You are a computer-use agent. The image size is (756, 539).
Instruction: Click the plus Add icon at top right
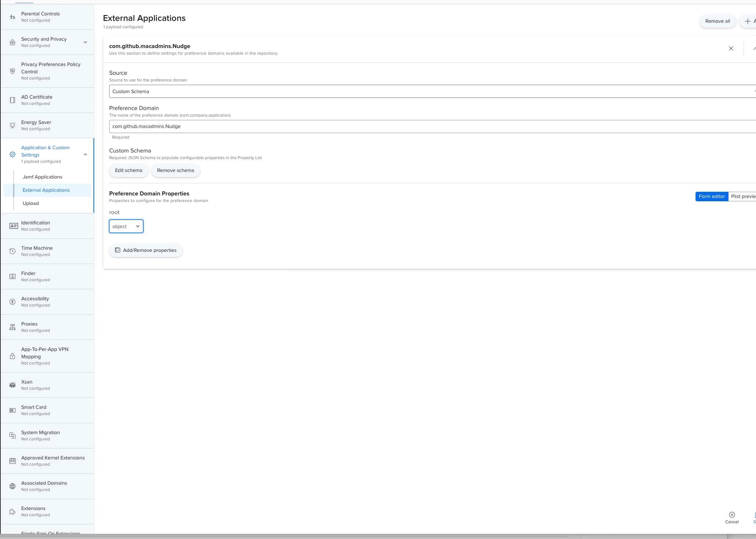(x=748, y=21)
